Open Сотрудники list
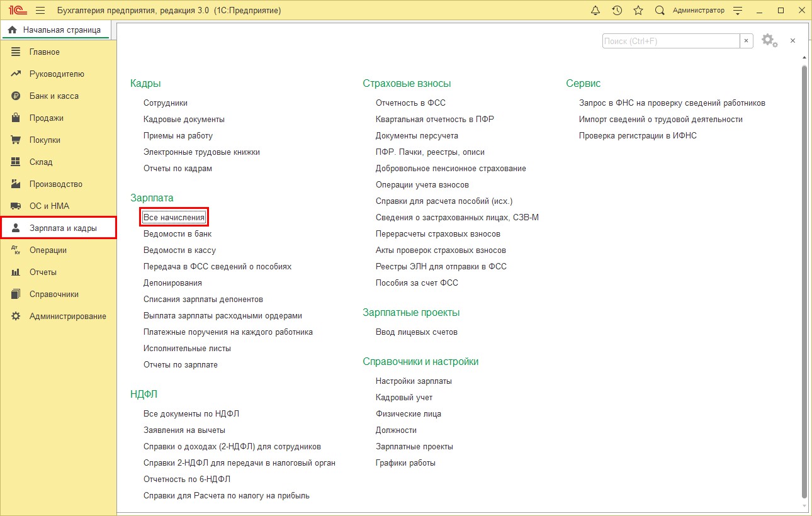The height and width of the screenshot is (516, 812). 166,103
